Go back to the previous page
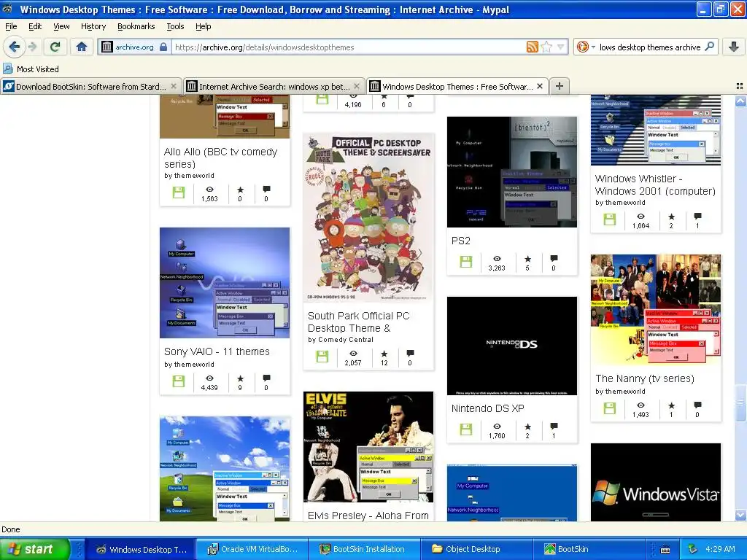This screenshot has height=560, width=747. click(x=14, y=47)
